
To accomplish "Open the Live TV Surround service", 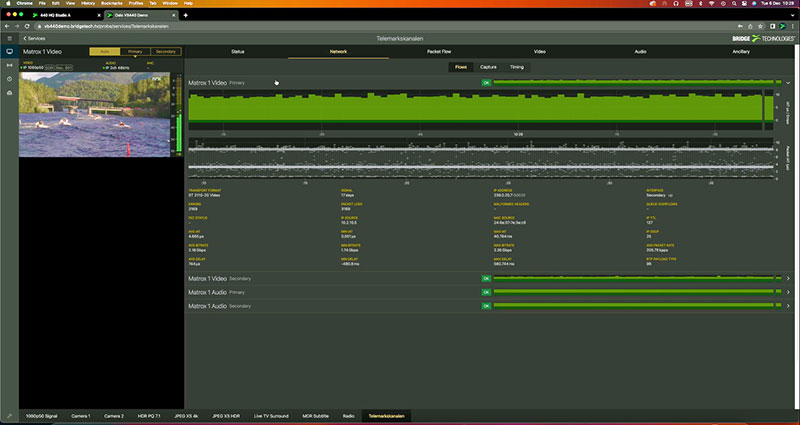I will pyautogui.click(x=270, y=415).
